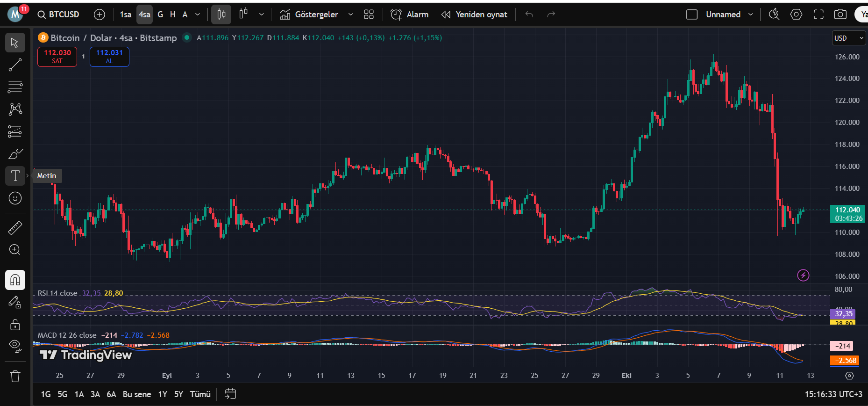Select the ruler measure tool

pyautogui.click(x=15, y=228)
